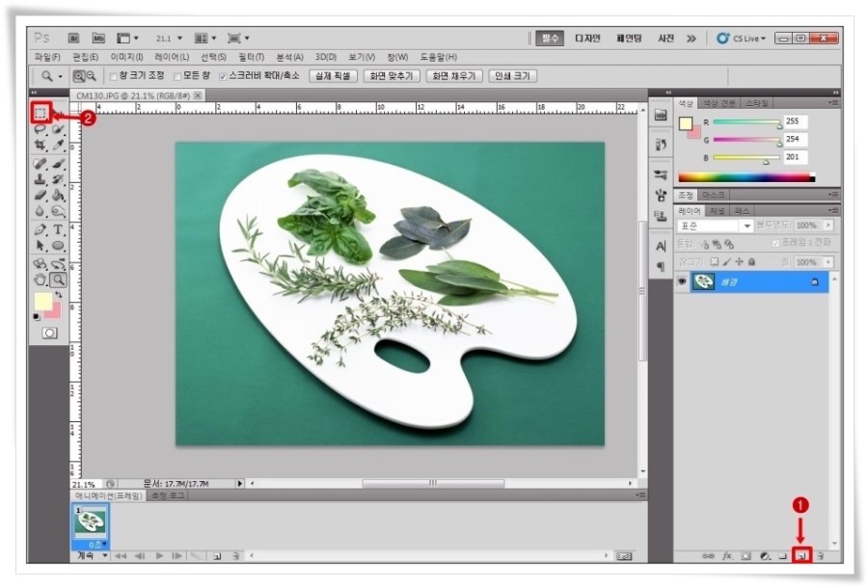Select the Dodge tool
The image size is (868, 588).
tap(58, 211)
